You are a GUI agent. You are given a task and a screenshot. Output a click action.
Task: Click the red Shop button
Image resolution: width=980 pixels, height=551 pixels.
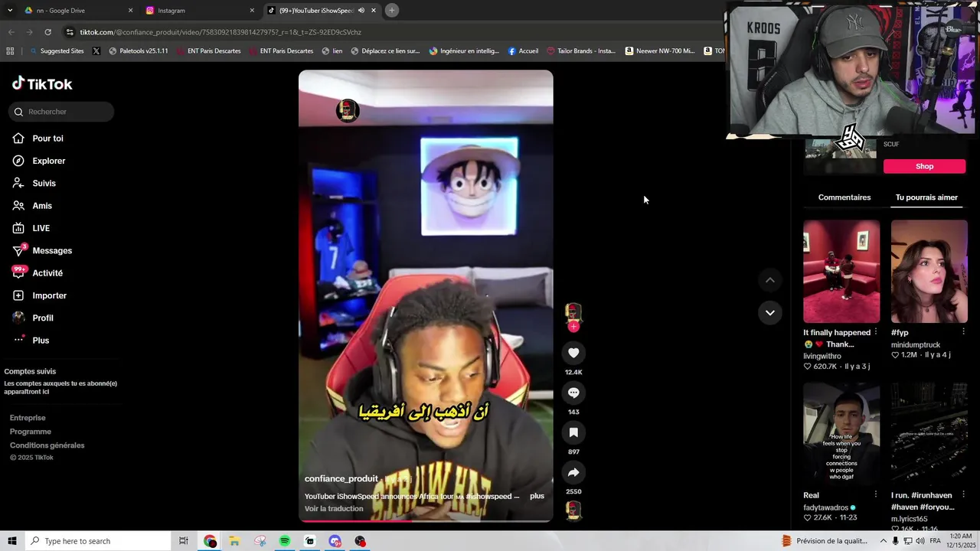924,166
